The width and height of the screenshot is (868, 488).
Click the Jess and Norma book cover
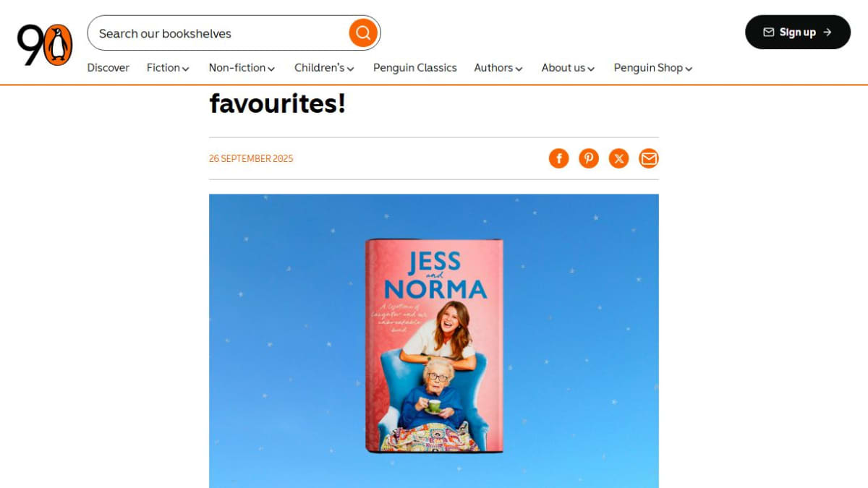[x=434, y=346]
